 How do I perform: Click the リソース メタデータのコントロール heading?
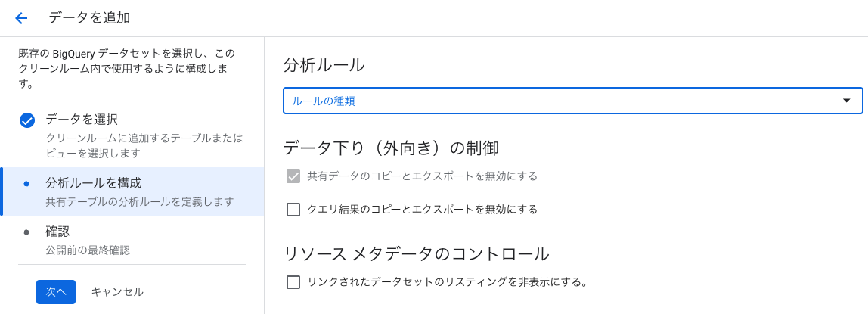click(x=416, y=253)
